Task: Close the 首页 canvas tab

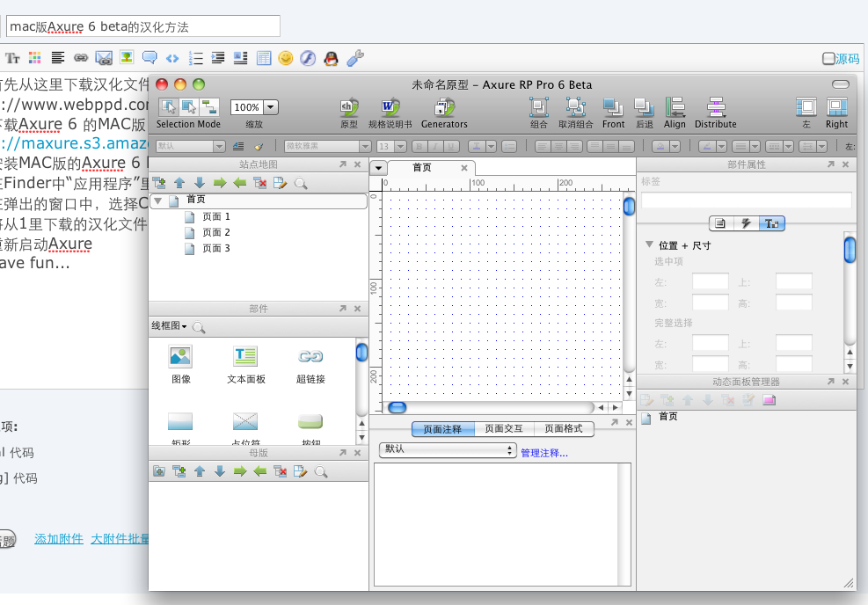Action: point(464,168)
